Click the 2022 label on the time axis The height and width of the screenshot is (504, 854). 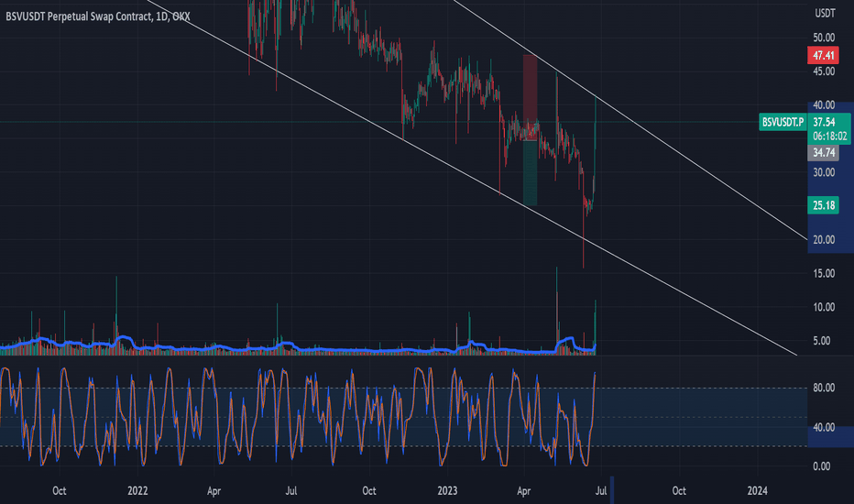click(x=137, y=491)
